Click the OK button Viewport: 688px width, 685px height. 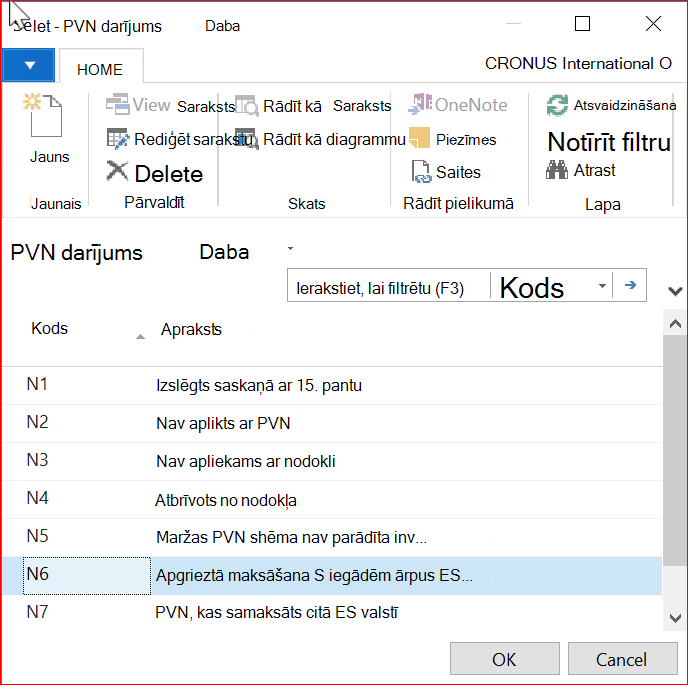click(505, 659)
